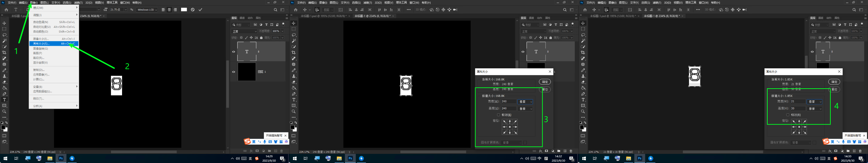Check 相对 in the 21×30 canvas dialog
This screenshot has height=163, width=868.
(x=788, y=115)
